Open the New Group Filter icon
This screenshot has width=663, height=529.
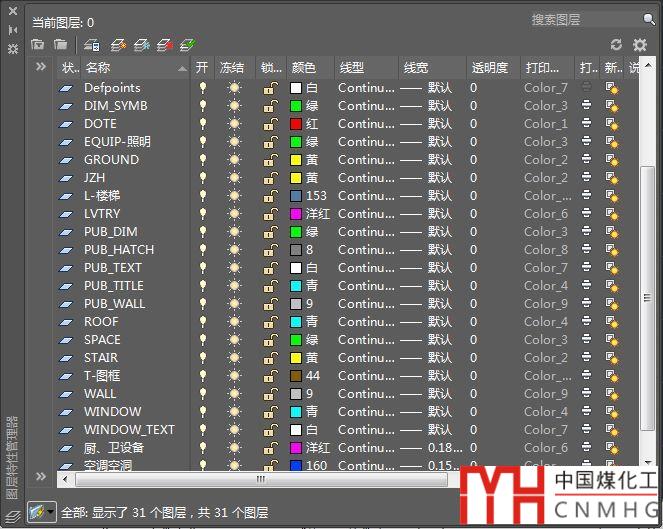tap(60, 44)
